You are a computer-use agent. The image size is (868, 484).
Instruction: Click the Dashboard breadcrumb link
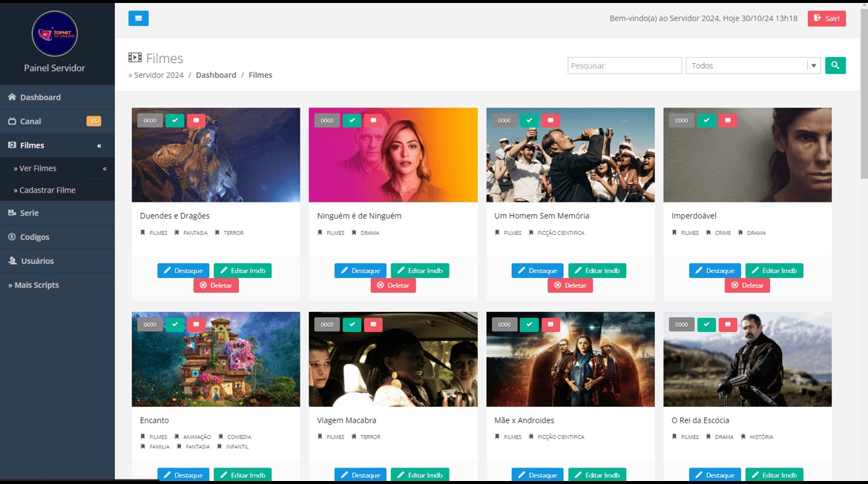pyautogui.click(x=216, y=75)
